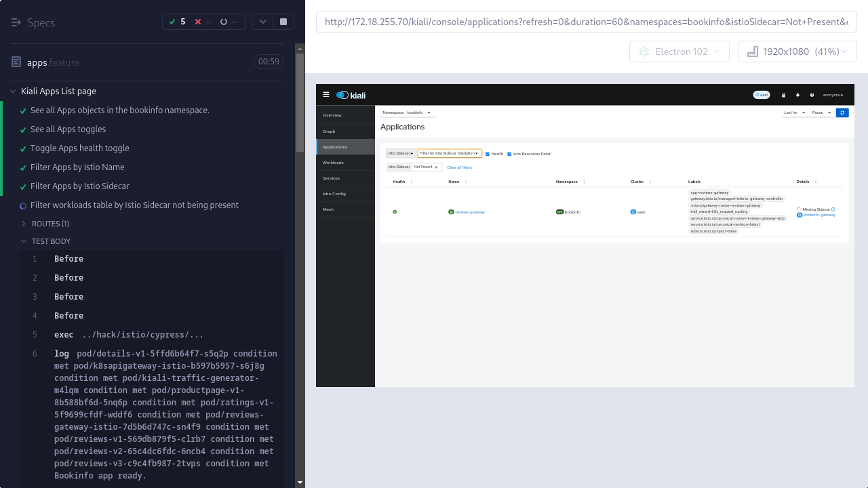This screenshot has width=868, height=488.
Task: Click the lock icon in Kiali header
Action: 784,95
